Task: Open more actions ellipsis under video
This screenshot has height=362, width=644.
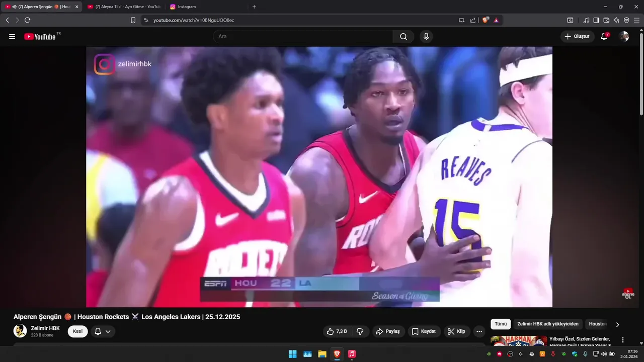Action: 479,331
